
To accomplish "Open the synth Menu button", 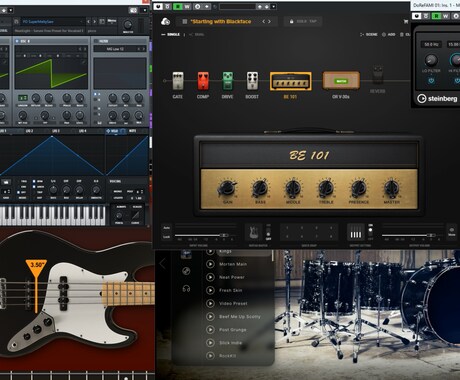I will click(112, 21).
